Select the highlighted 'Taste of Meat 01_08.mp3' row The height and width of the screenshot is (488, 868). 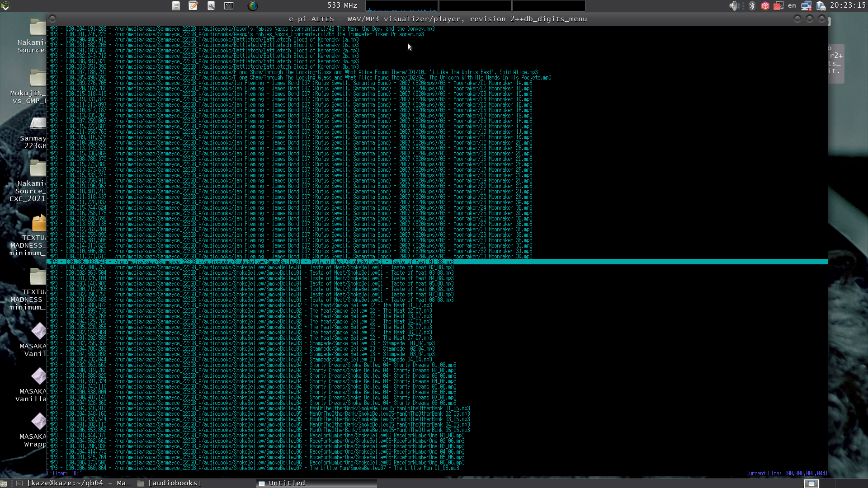(x=437, y=262)
